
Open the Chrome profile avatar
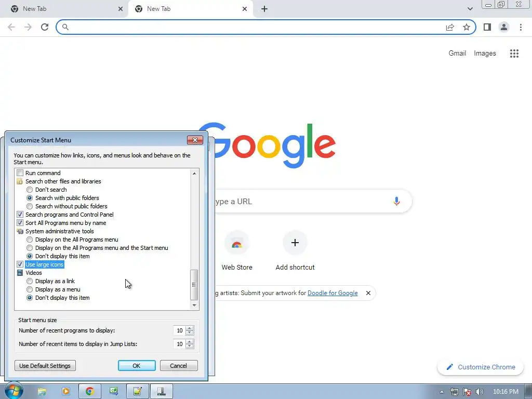[x=504, y=27]
